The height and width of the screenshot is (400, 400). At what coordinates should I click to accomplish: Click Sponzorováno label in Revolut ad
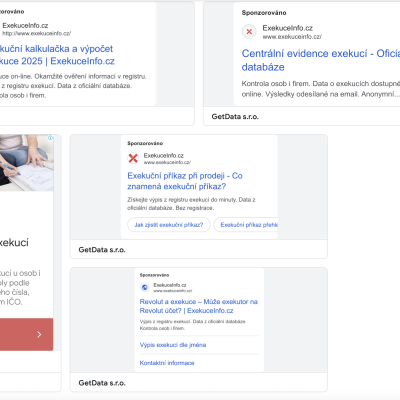tap(154, 275)
